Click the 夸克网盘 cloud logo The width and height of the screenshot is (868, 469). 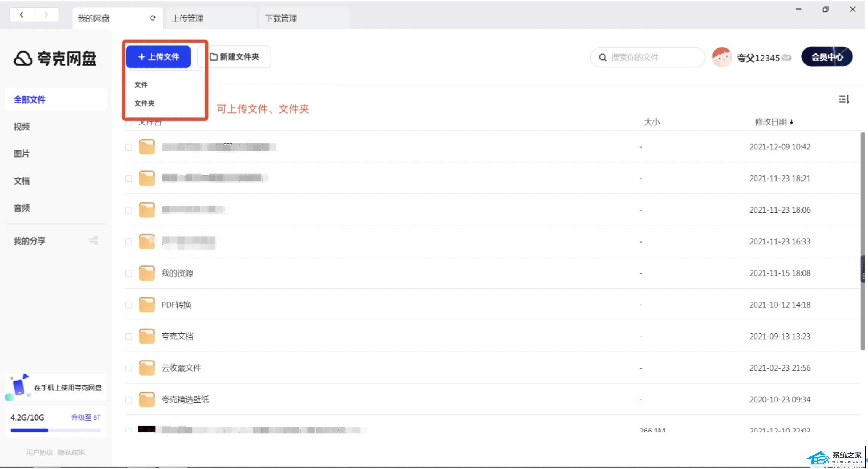[23, 58]
